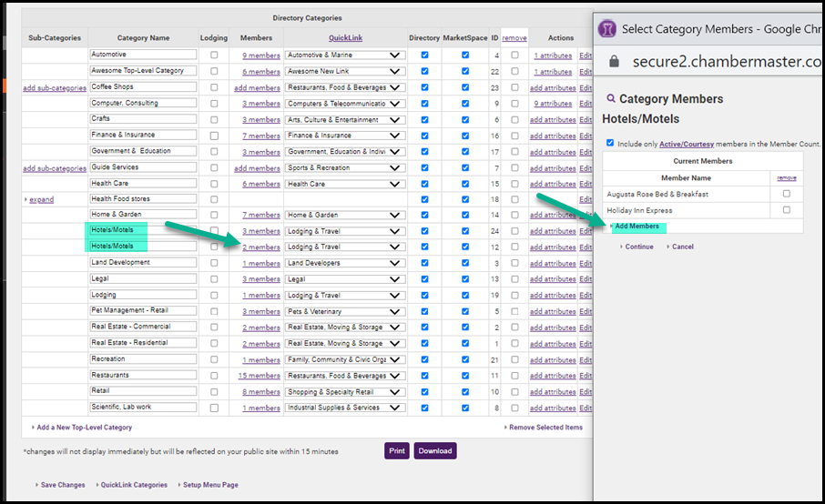Viewport: 825px width, 504px height.
Task: Click the Add Members link in popup
Action: pos(637,226)
